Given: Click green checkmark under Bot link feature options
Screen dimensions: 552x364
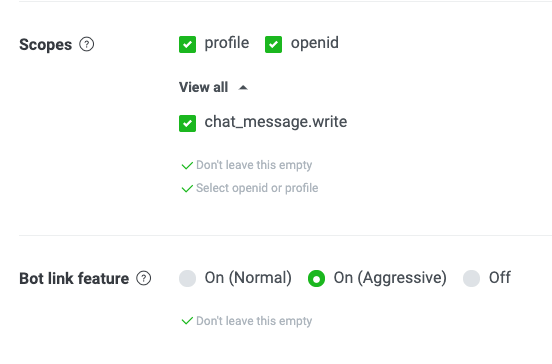Looking at the screenshot, I should point(187,321).
